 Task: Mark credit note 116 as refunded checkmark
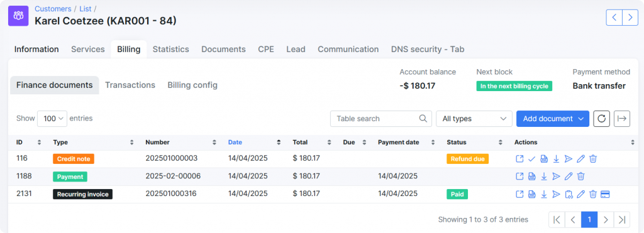pos(532,159)
